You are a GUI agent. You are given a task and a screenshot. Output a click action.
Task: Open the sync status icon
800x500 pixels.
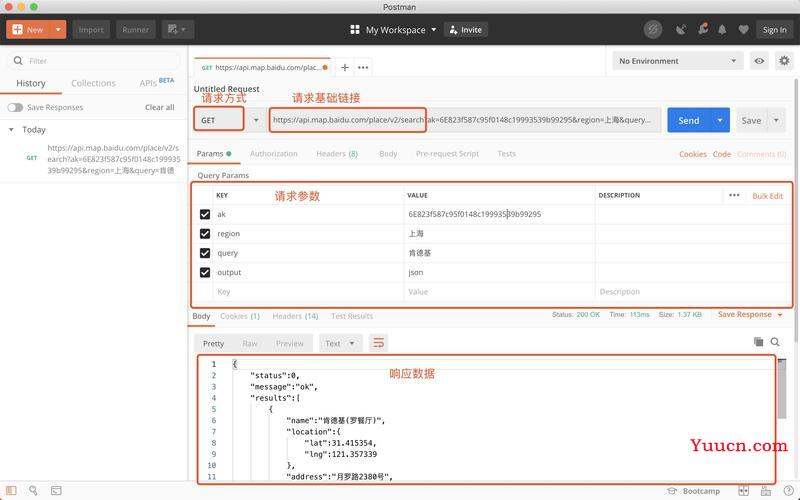coord(653,30)
